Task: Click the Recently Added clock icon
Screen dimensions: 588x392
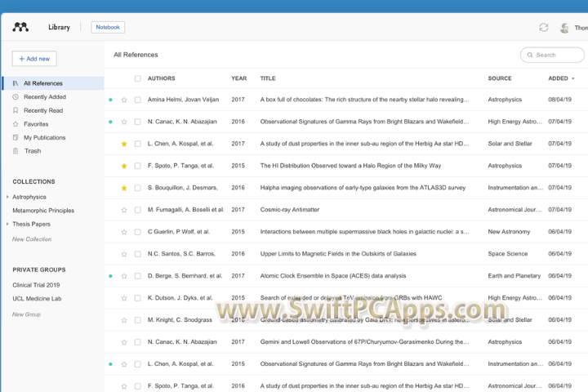Action: pyautogui.click(x=16, y=97)
